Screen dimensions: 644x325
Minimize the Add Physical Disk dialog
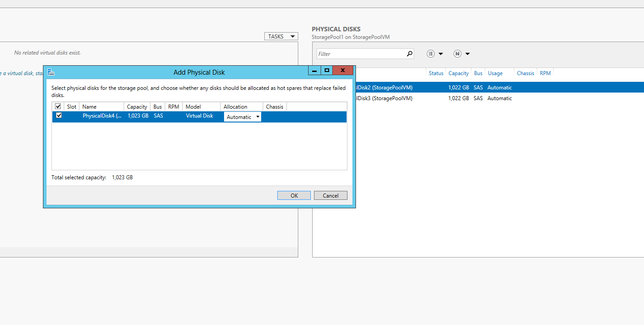[x=315, y=70]
